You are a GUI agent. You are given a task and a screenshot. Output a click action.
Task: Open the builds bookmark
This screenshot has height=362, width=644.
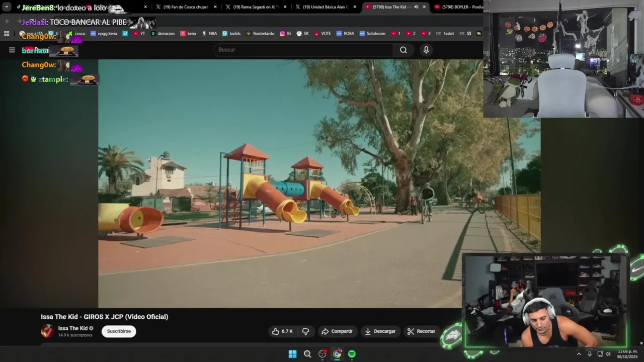coord(231,34)
